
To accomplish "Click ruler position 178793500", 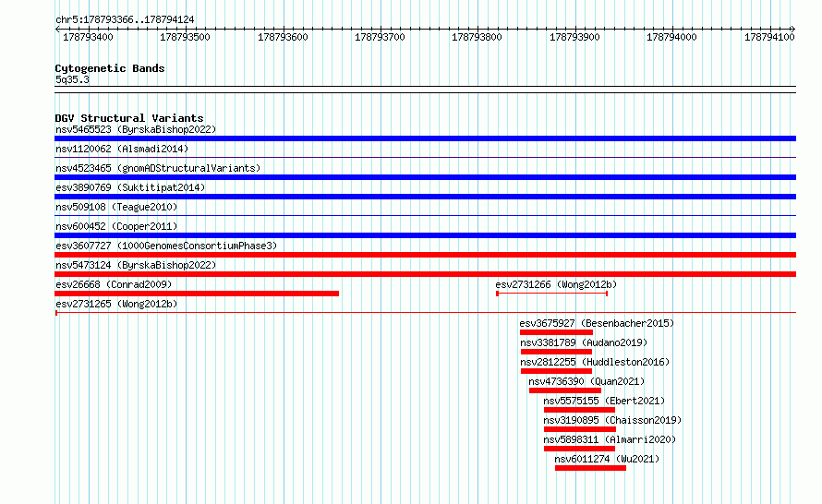I will tap(185, 37).
